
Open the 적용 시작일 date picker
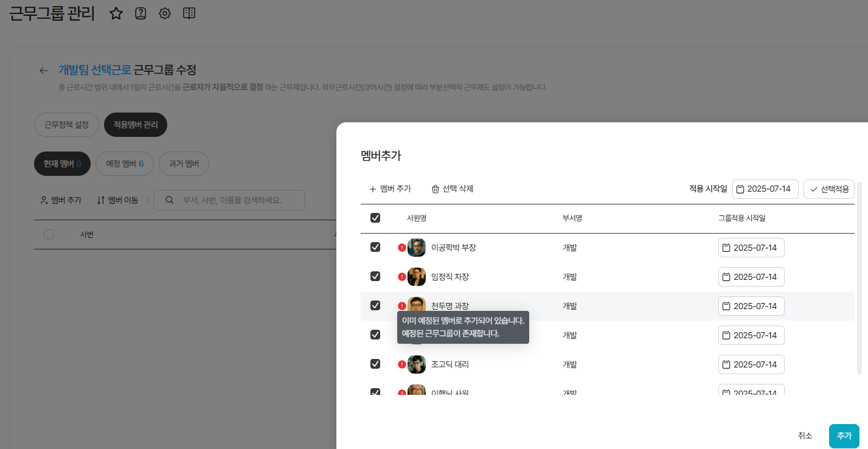[x=765, y=189]
